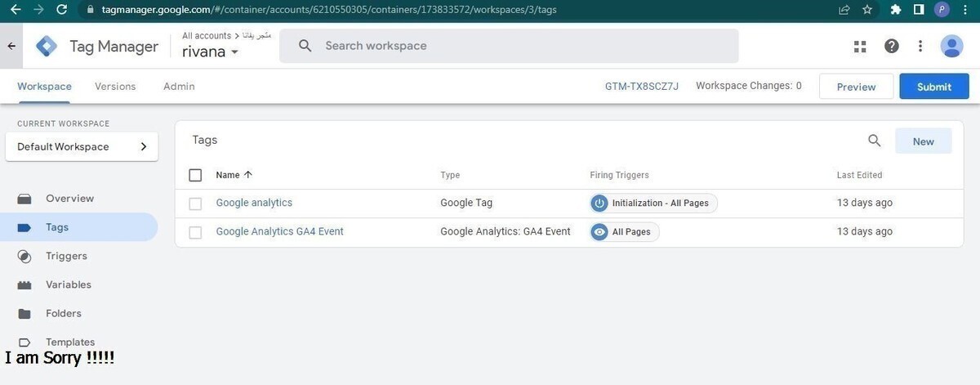Click the search icon in Tags panel
Viewport: 980px width, 385px height.
point(874,141)
